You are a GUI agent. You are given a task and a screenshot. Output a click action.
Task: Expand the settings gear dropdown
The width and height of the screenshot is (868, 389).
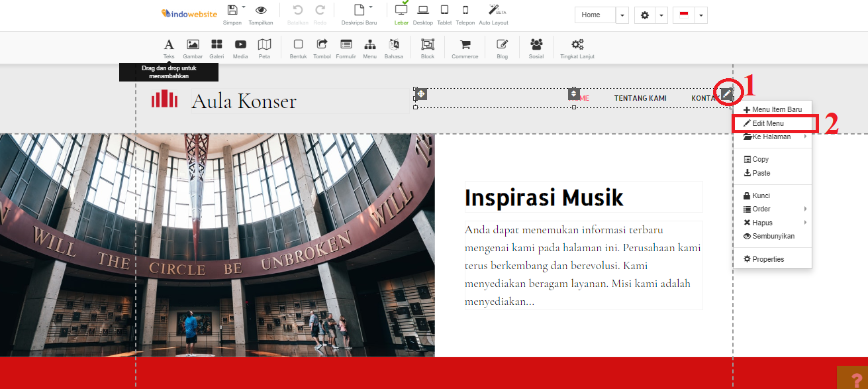click(x=662, y=15)
